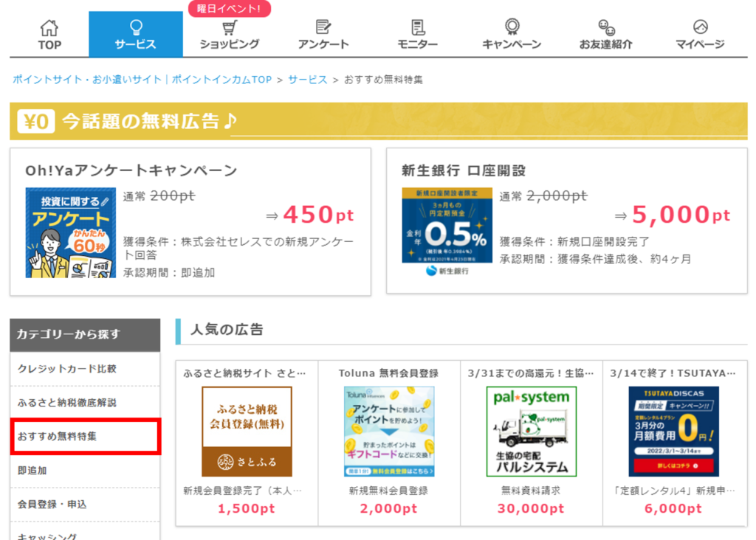The height and width of the screenshot is (540, 756).
Task: Open the 3/31までの高還元！生協… ad title
Action: tap(531, 373)
